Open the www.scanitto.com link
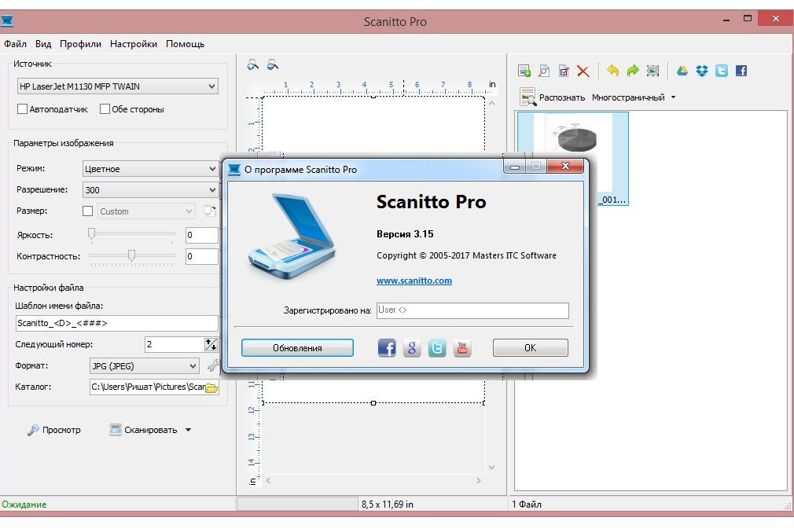794x532 pixels. (414, 281)
